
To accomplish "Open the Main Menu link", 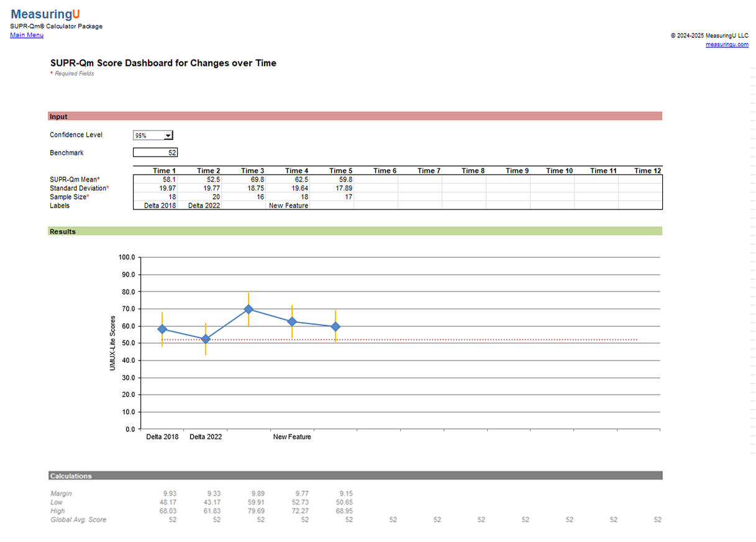I will coord(26,35).
